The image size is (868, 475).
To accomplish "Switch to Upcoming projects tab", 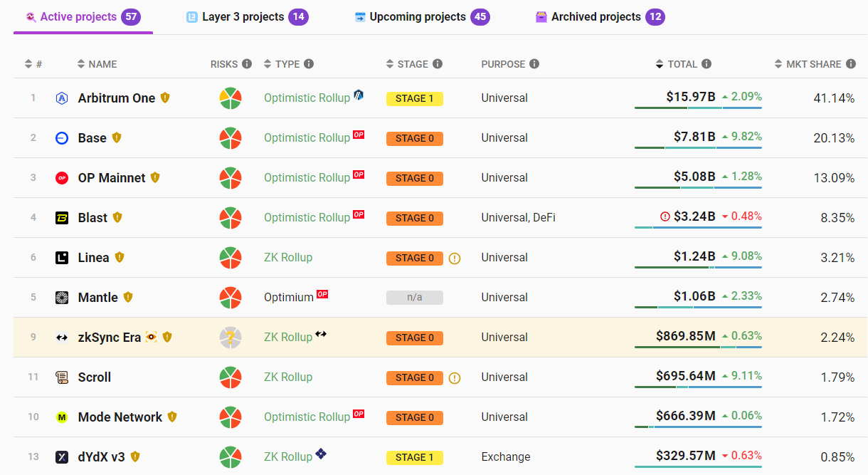I will [x=422, y=16].
